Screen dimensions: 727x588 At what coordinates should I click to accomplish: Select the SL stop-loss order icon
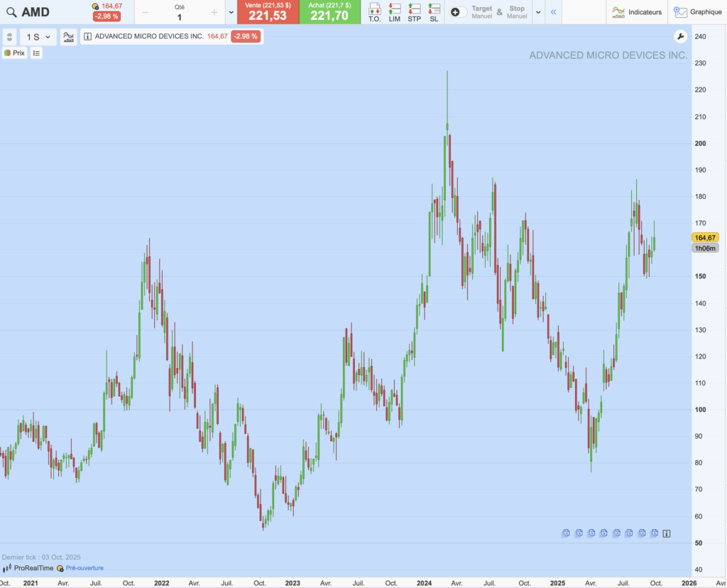[434, 11]
